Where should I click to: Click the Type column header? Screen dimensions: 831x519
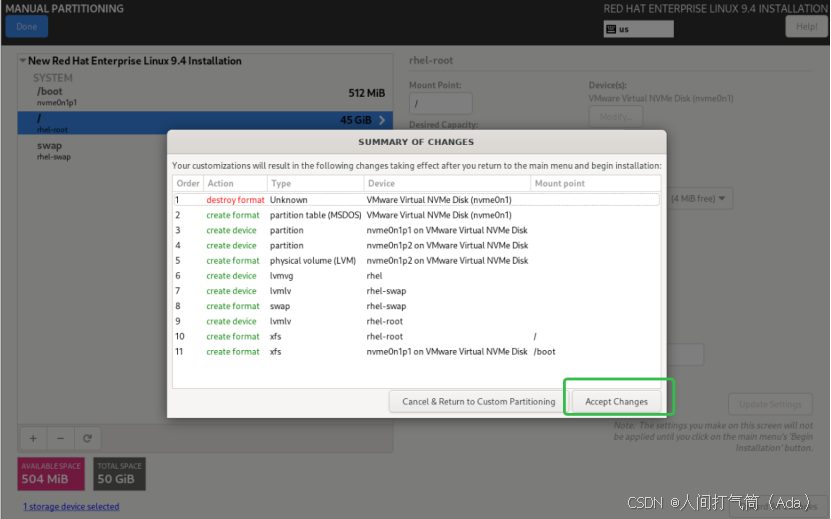coord(315,183)
